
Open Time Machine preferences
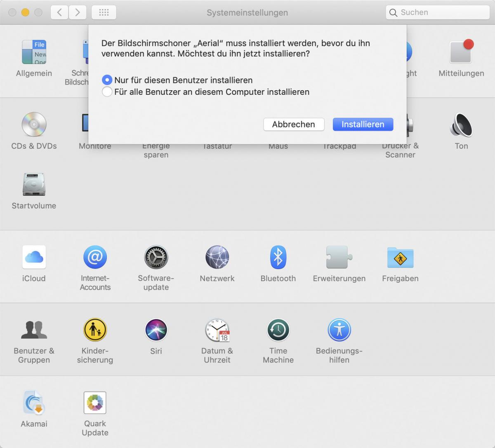coord(278,330)
